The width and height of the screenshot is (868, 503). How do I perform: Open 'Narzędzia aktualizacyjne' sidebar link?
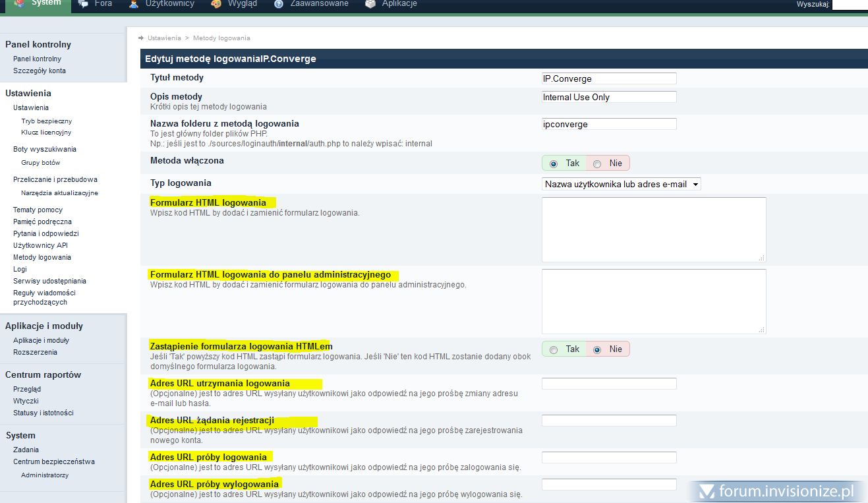59,193
